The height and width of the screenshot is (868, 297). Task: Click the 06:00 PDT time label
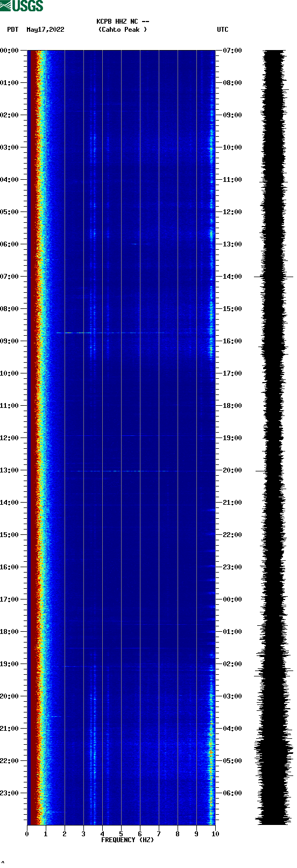click(x=10, y=244)
